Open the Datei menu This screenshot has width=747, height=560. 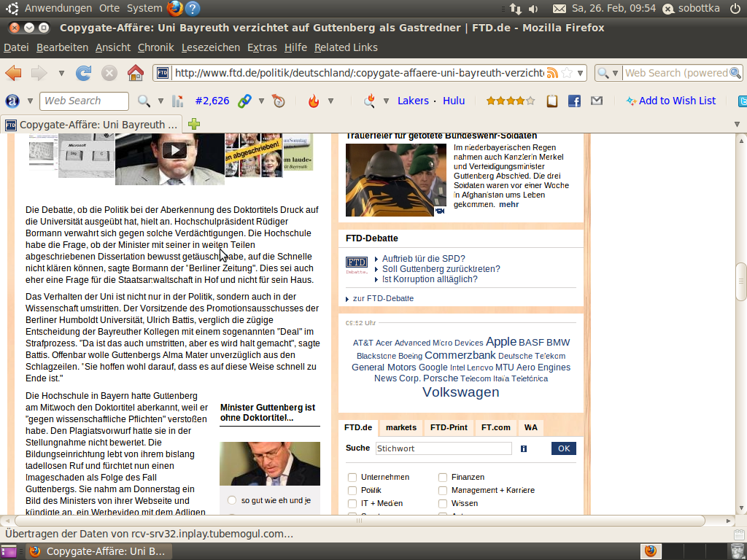coord(16,47)
